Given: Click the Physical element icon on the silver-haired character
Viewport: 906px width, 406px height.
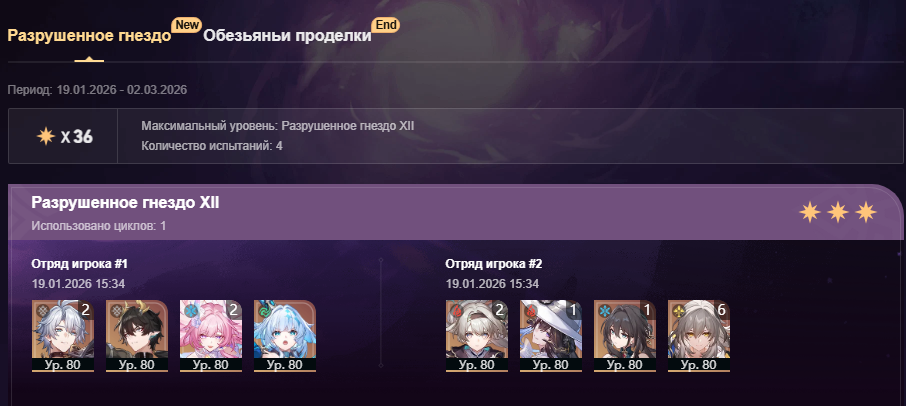Looking at the screenshot, I should pyautogui.click(x=41, y=310).
